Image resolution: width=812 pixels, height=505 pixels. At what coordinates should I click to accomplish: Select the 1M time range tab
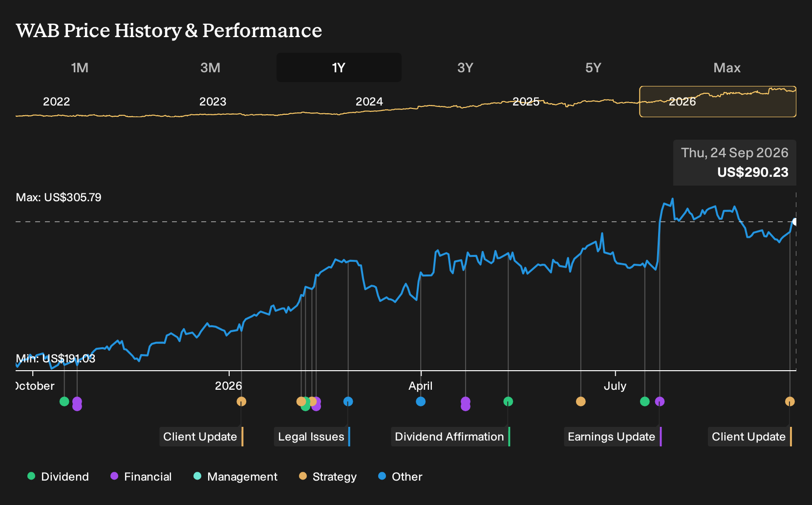click(x=80, y=67)
